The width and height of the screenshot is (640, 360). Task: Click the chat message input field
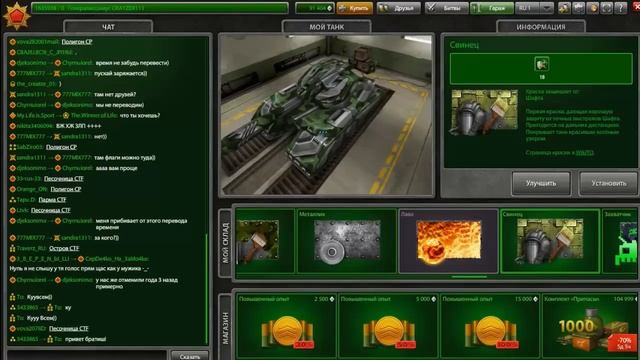(x=88, y=355)
